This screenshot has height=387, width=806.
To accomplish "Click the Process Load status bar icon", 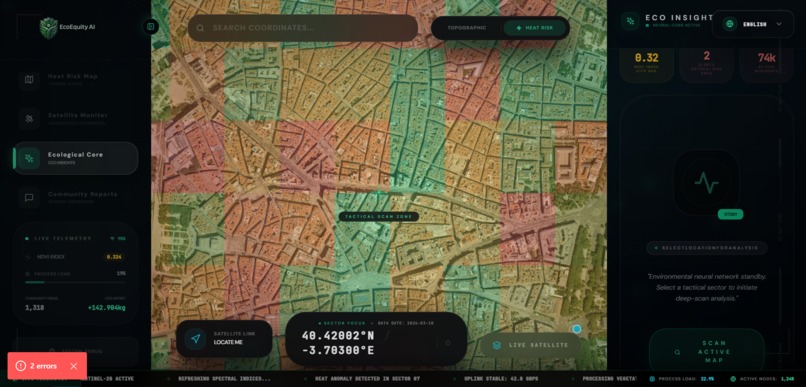I will pyautogui.click(x=652, y=379).
